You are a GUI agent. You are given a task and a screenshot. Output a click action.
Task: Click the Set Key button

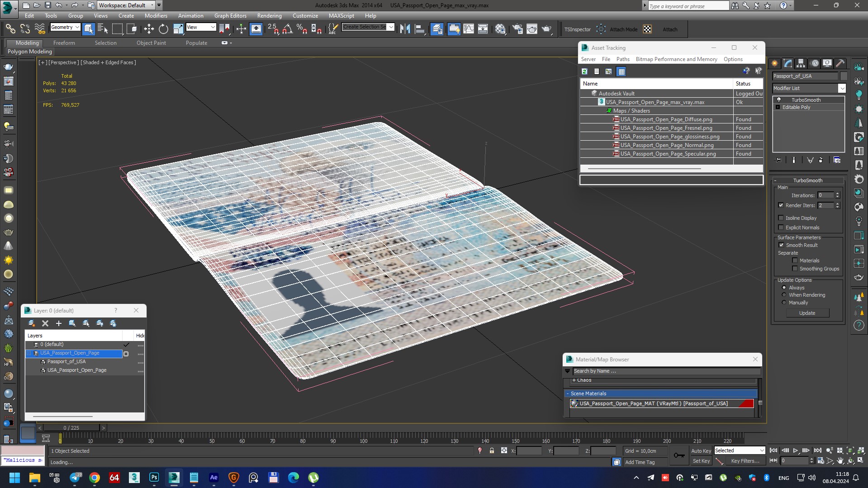pos(701,461)
